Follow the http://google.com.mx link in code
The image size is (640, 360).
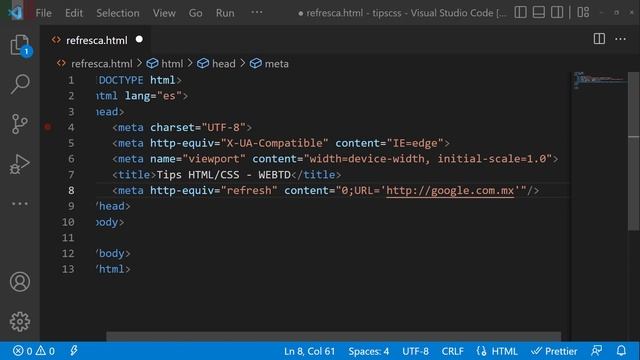[x=450, y=191]
